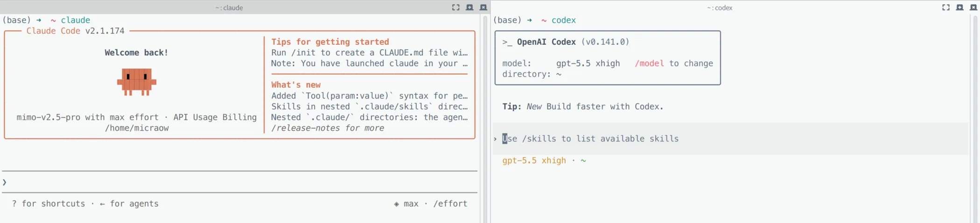The width and height of the screenshot is (980, 223).
Task: Click the 'codex' command in right shell prompt
Action: [x=564, y=20]
